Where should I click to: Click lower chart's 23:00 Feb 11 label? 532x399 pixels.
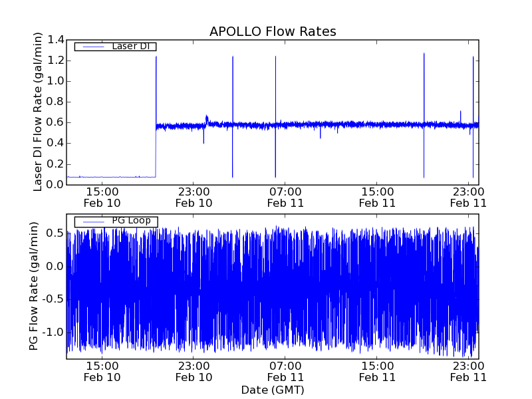469,372
